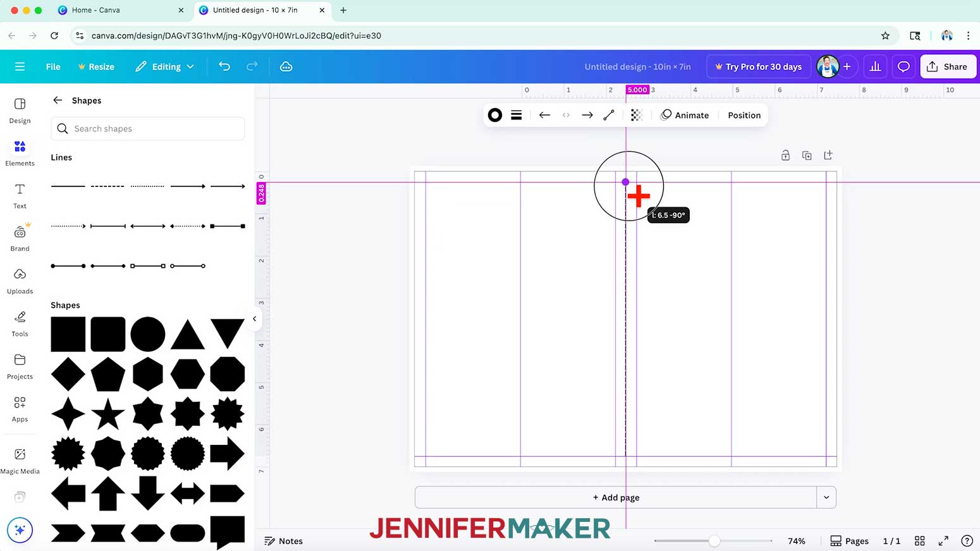Add a new page using plus page icon
The image size is (980, 551).
click(x=828, y=155)
